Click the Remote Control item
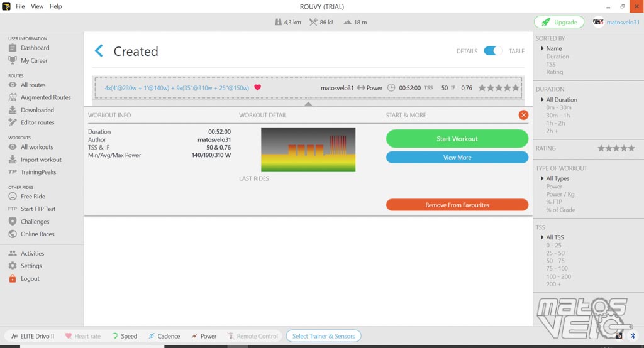 point(253,336)
